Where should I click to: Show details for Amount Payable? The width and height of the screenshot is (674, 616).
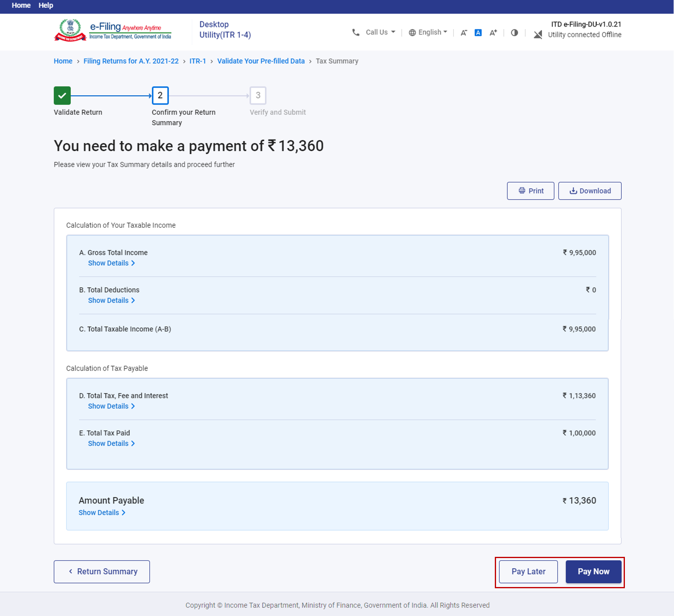[102, 513]
